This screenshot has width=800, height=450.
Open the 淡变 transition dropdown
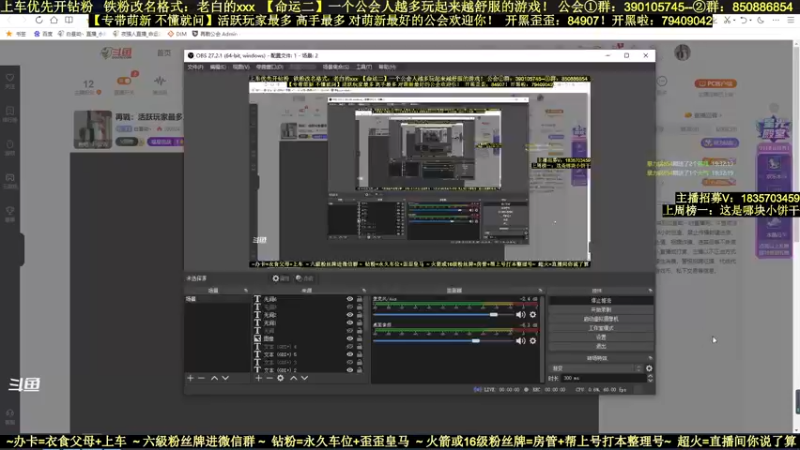(x=596, y=368)
